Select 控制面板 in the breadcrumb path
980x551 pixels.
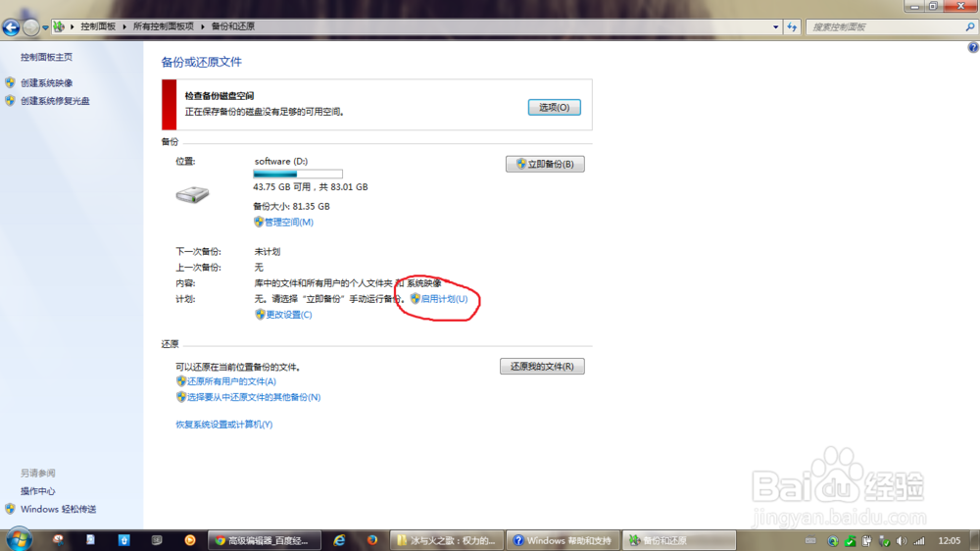98,26
